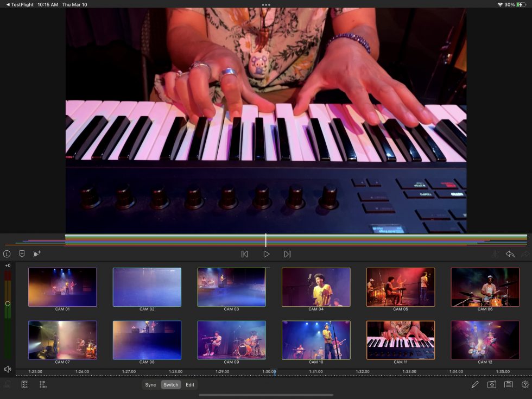
Task: Enable Edit mode
Action: point(190,384)
